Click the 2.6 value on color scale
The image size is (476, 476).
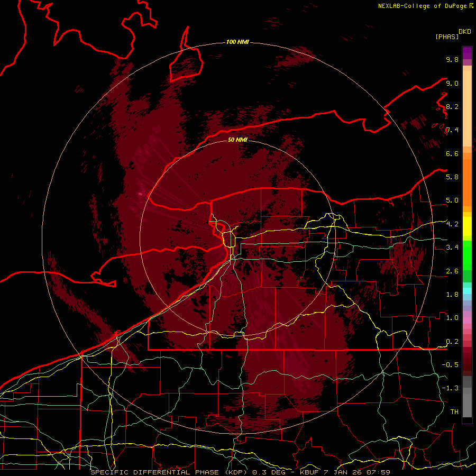(452, 271)
